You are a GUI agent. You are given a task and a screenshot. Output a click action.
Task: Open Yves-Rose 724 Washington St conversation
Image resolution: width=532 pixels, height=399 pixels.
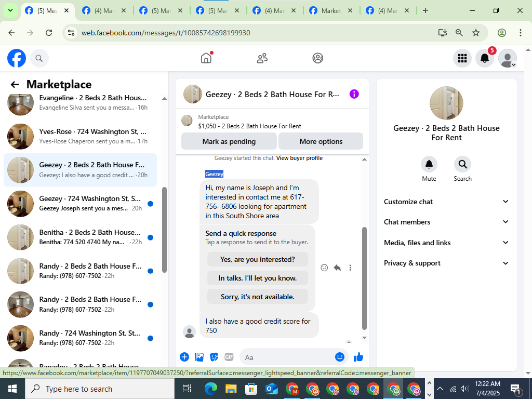point(81,136)
